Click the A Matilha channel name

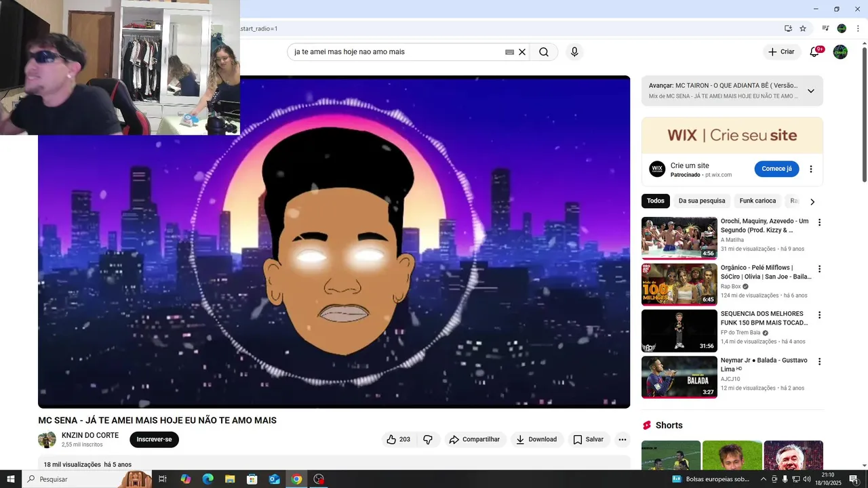click(732, 240)
